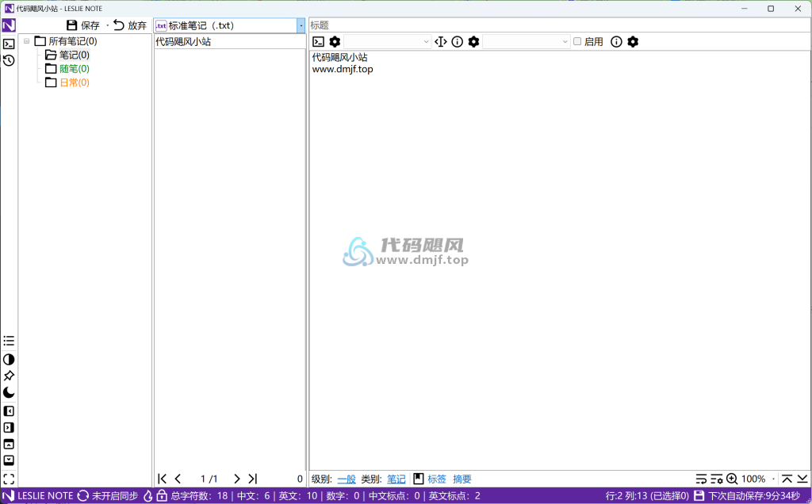Click the 标题 title input field
This screenshot has height=504, width=812.
(x=559, y=25)
